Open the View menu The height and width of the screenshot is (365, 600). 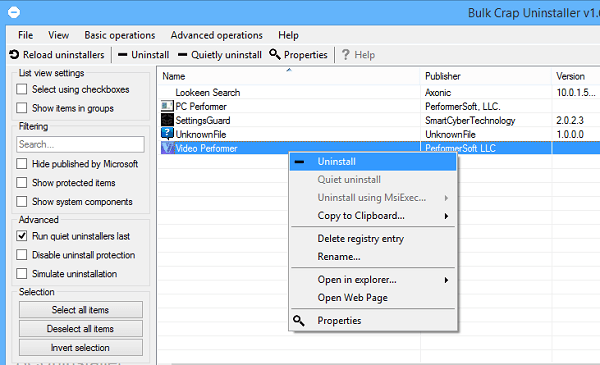(59, 35)
